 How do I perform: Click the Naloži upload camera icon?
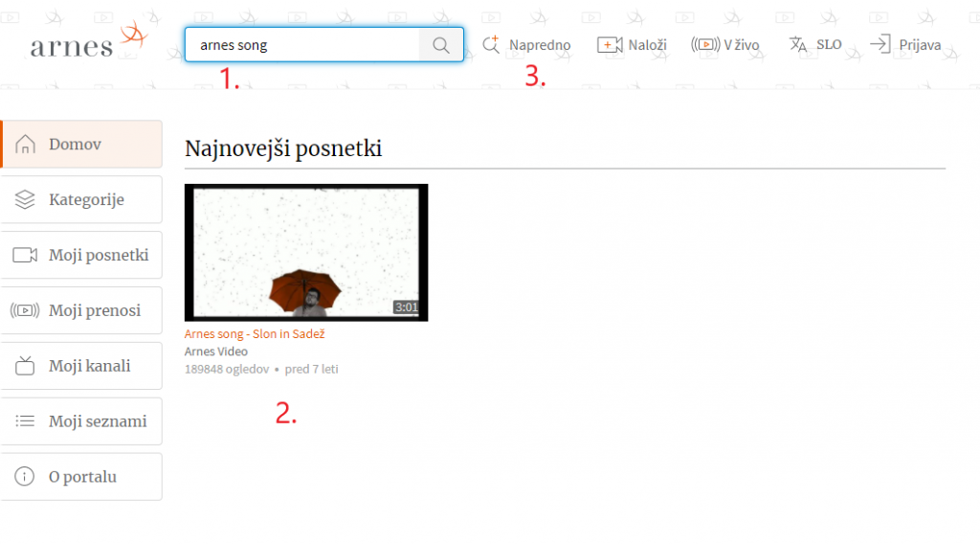tap(610, 44)
